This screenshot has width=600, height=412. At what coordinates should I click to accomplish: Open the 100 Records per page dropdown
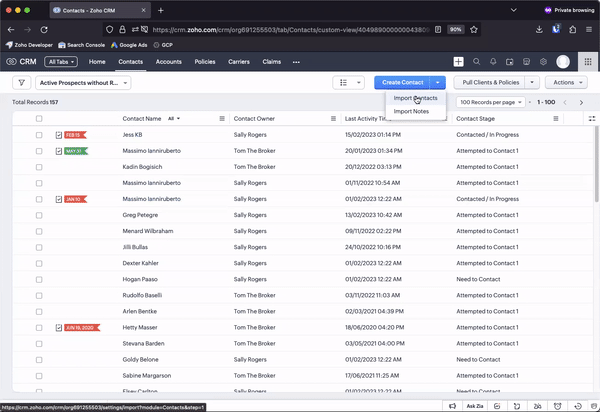click(x=492, y=102)
